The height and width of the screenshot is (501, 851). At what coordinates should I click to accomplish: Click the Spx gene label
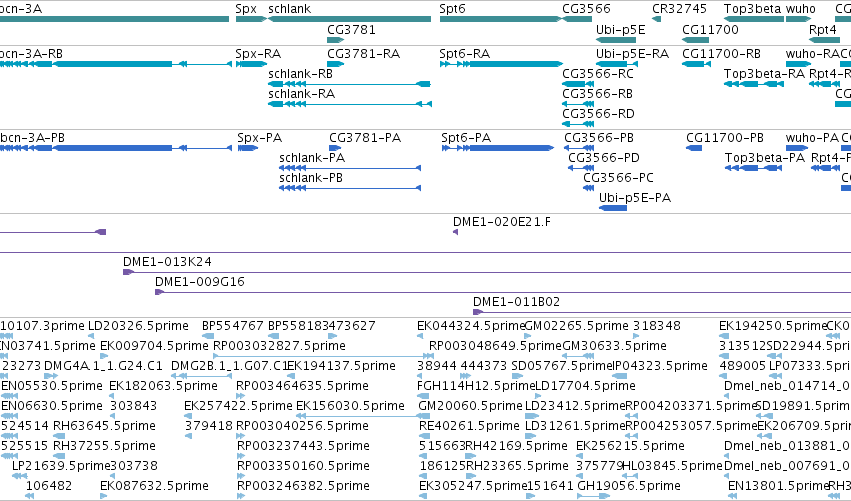[246, 9]
